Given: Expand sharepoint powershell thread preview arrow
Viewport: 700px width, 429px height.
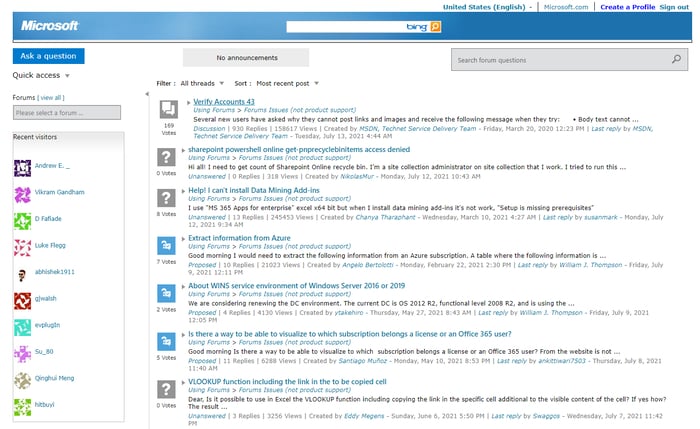Looking at the screenshot, I should 183,150.
